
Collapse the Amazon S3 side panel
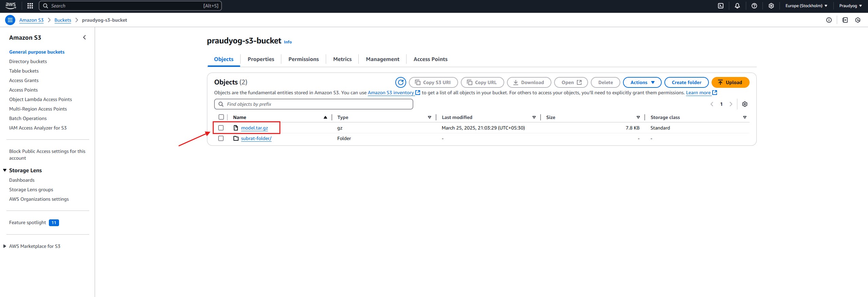click(84, 38)
